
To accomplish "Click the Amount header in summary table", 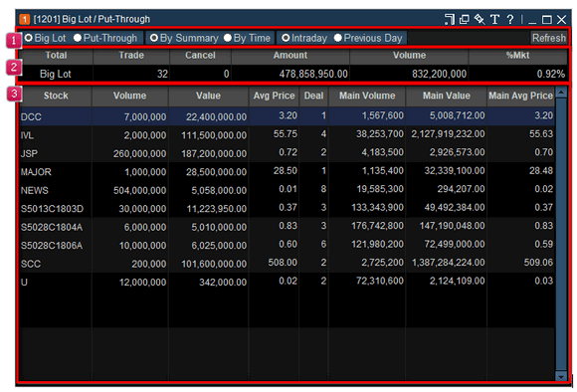I will coord(289,56).
